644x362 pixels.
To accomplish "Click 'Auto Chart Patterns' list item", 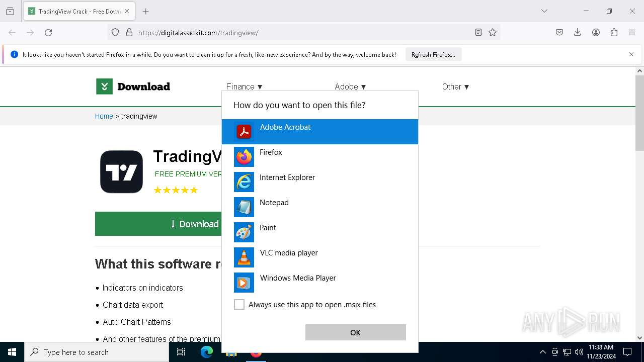I will [137, 322].
